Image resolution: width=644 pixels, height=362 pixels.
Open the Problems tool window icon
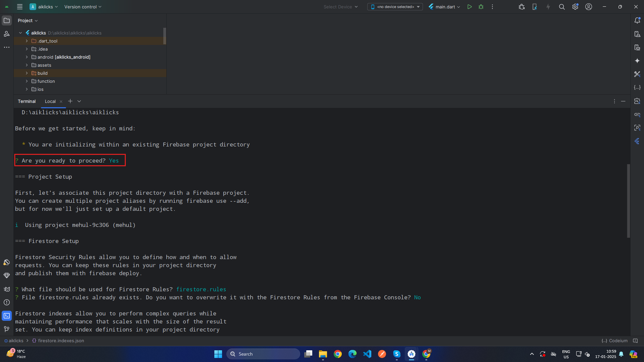coord(6,302)
